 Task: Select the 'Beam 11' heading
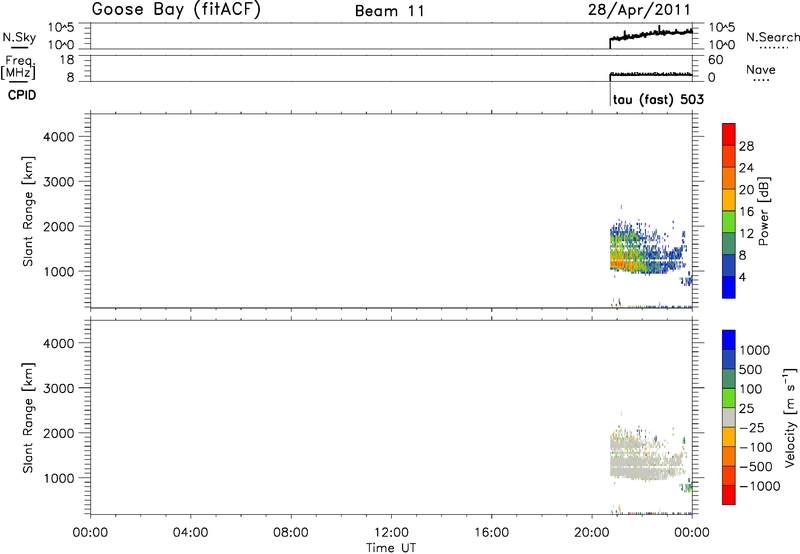[390, 11]
